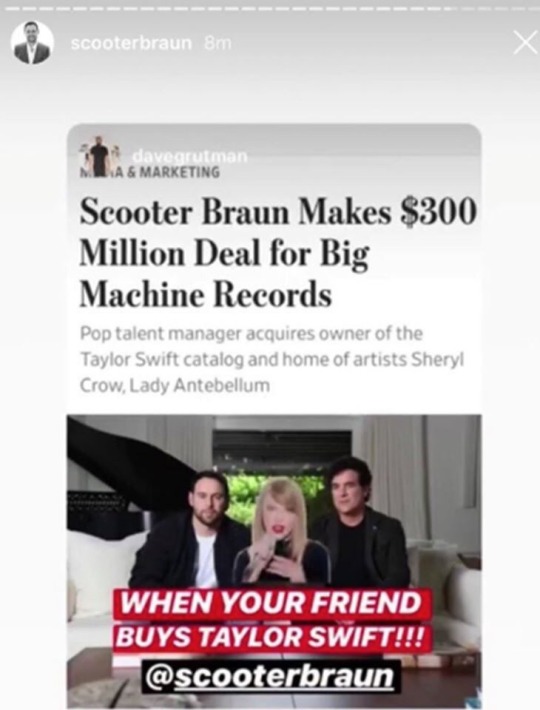Close the story with the X icon
Screen dimensions: 540x710
[526, 43]
